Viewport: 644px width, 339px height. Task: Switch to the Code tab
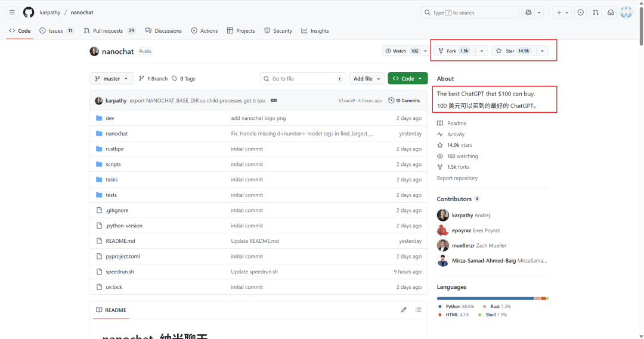(20, 31)
